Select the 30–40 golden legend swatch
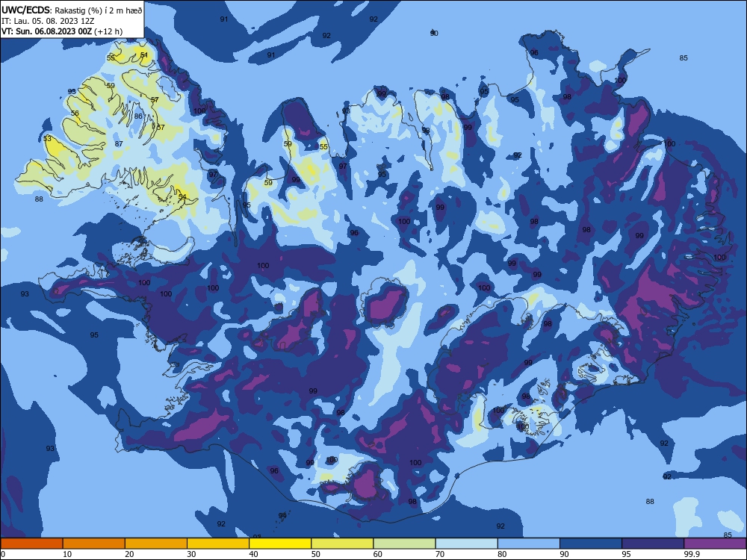The image size is (747, 560). click(218, 544)
